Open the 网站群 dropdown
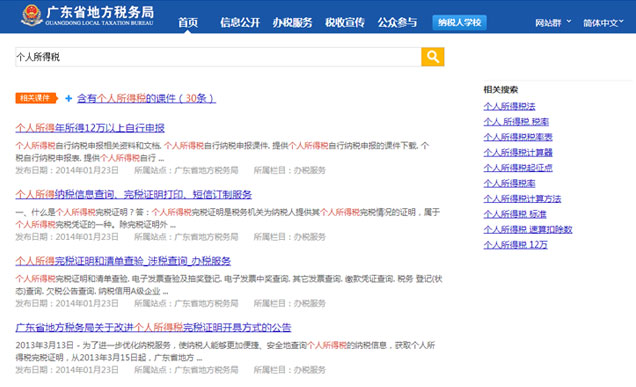Viewport: 636px width, 387px height. click(x=552, y=23)
